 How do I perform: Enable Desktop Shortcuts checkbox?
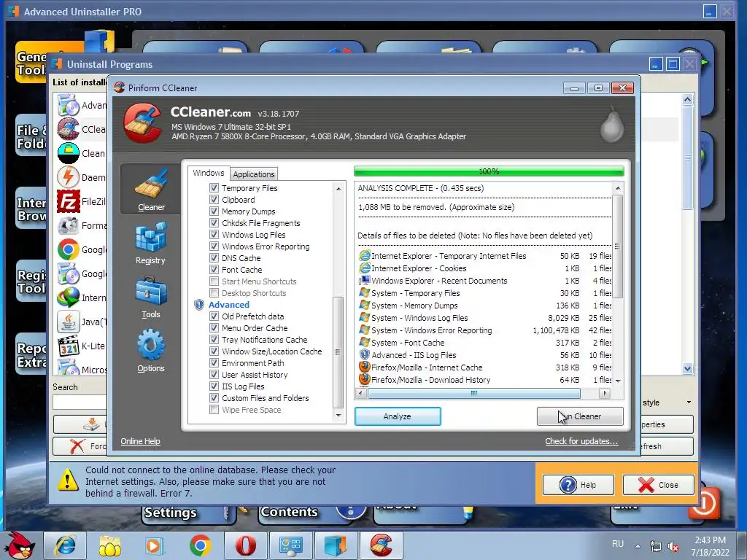pos(214,293)
